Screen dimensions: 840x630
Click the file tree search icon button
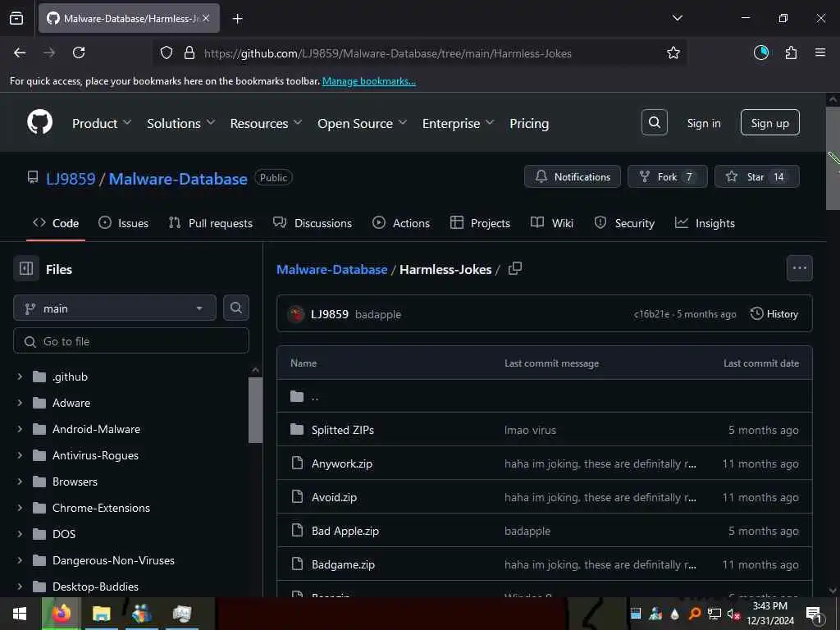click(235, 308)
